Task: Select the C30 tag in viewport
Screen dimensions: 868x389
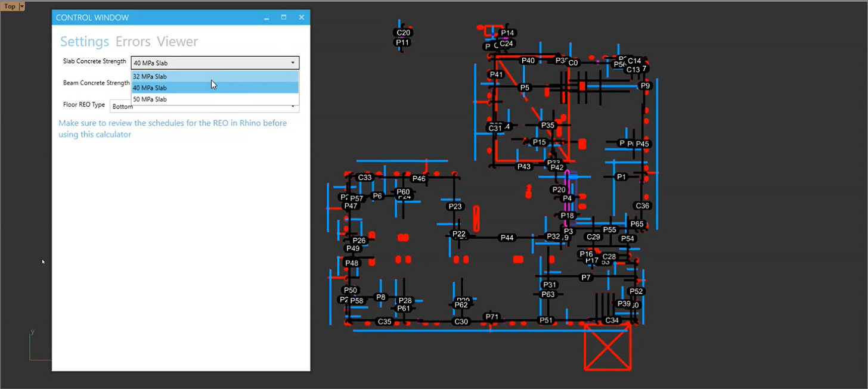Action: 461,322
